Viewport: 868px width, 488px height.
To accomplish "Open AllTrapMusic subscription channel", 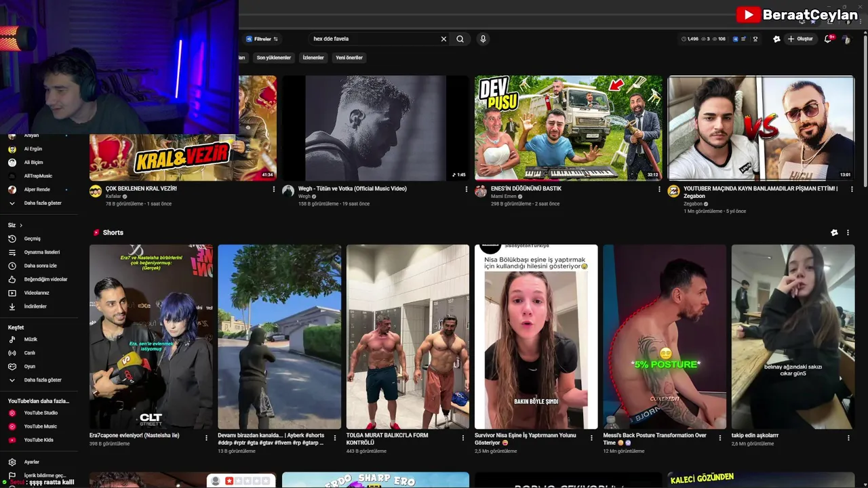I will pyautogui.click(x=37, y=176).
